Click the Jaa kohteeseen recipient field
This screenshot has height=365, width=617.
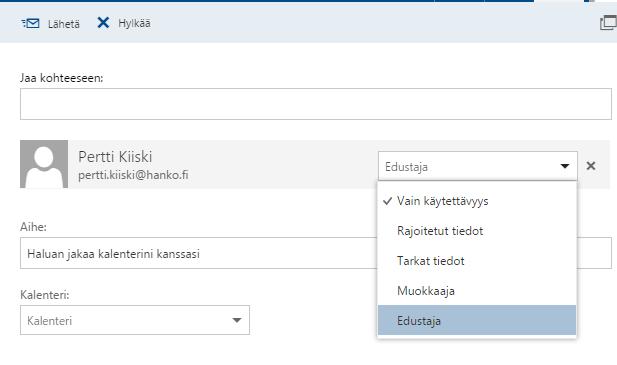click(316, 104)
